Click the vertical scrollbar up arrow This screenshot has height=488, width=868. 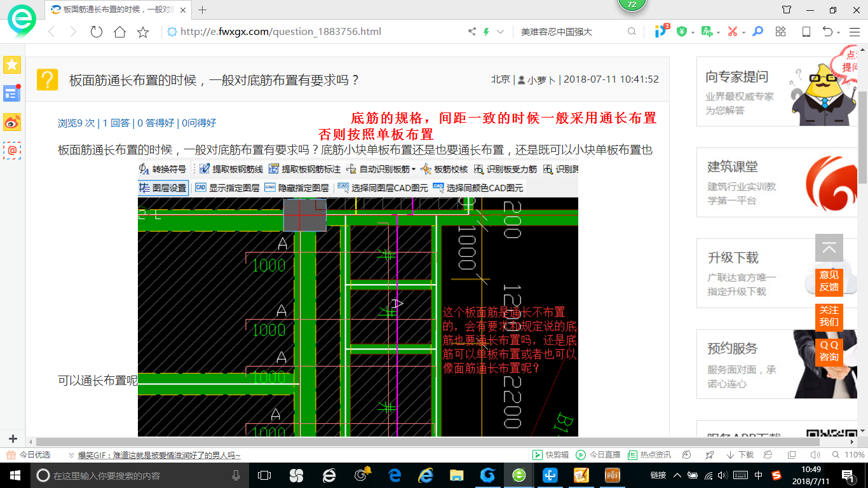(x=863, y=49)
